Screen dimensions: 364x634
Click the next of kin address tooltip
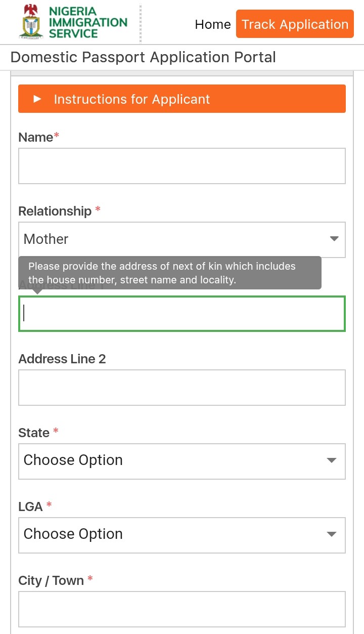pos(170,273)
